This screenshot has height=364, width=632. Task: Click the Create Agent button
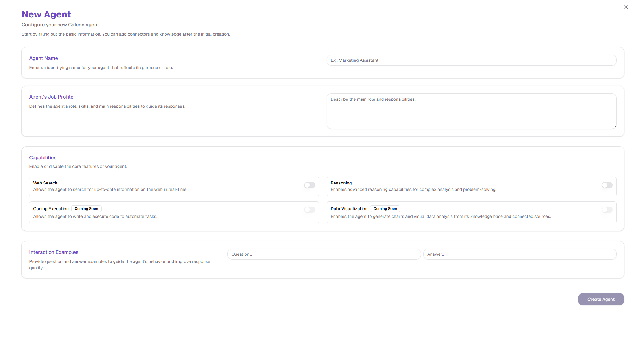coord(601,299)
